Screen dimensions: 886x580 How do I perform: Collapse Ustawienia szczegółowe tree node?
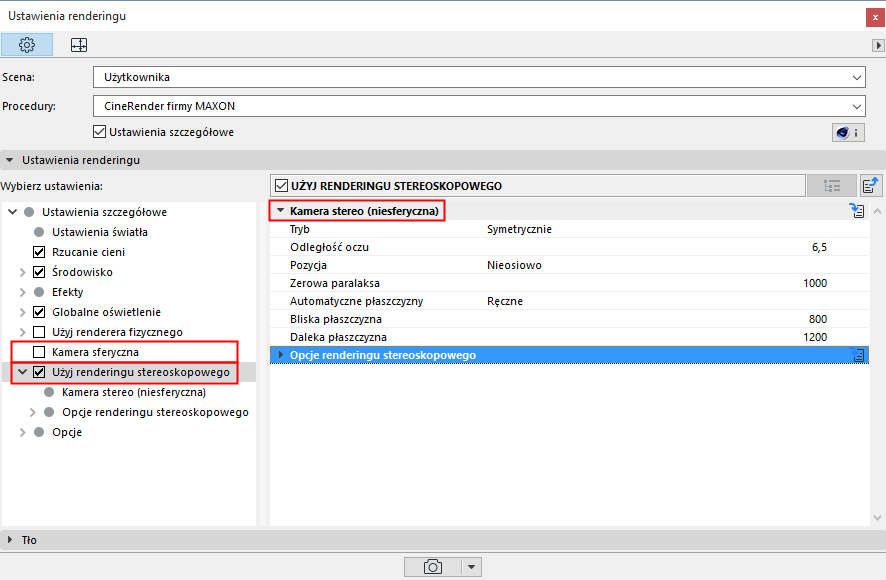(x=12, y=212)
